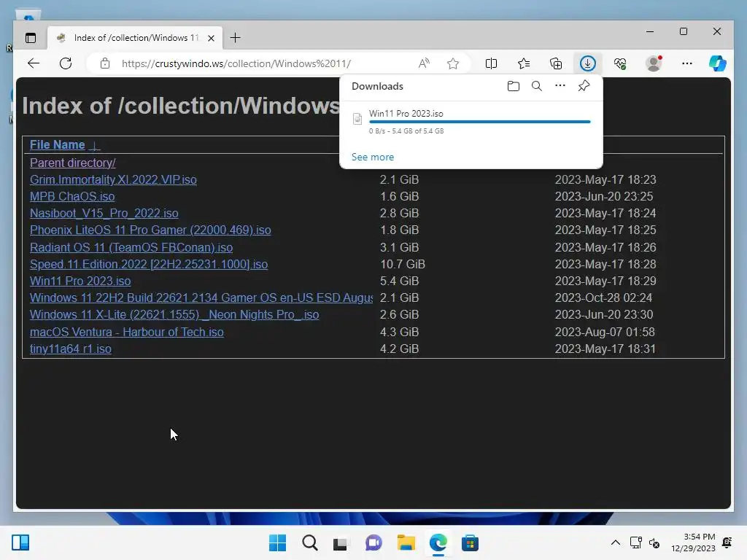Click Win11 Pro 2023.iso link in listing
The width and height of the screenshot is (747, 560).
pyautogui.click(x=80, y=281)
